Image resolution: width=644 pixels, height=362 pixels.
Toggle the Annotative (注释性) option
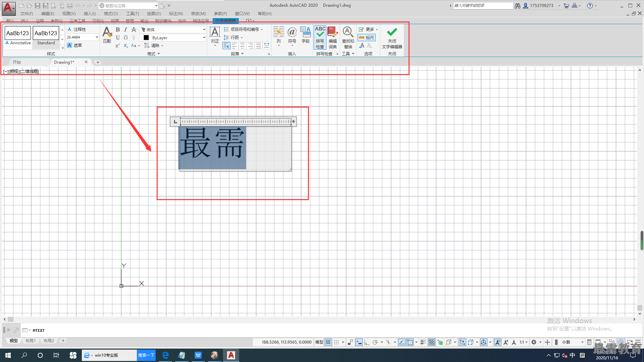(77, 29)
